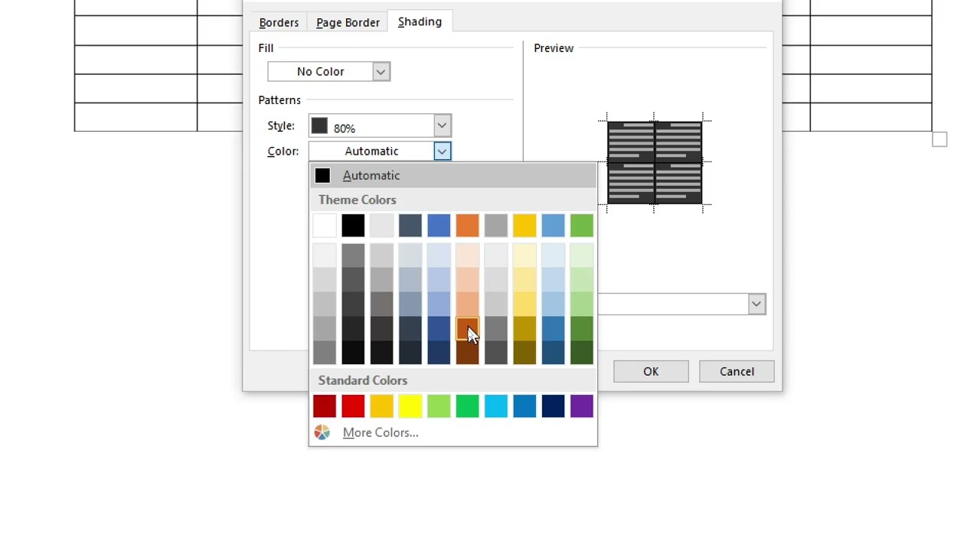Switch to the Page Border tab

348,22
